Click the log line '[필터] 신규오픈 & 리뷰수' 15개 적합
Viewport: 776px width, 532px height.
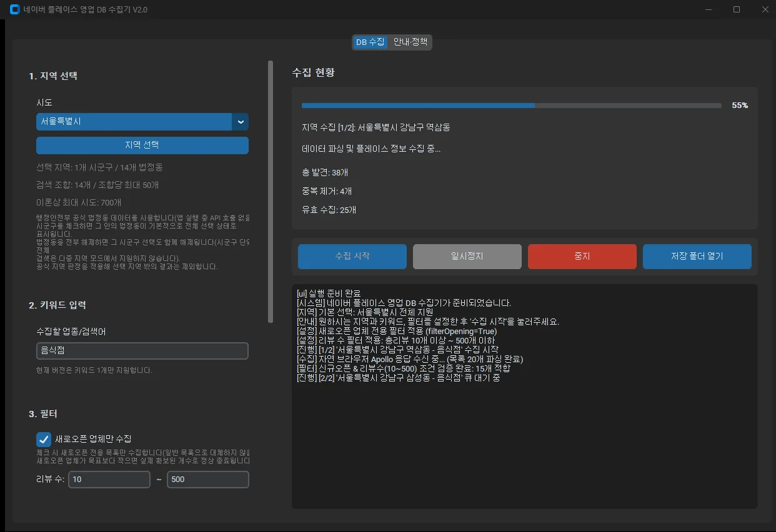coord(404,368)
